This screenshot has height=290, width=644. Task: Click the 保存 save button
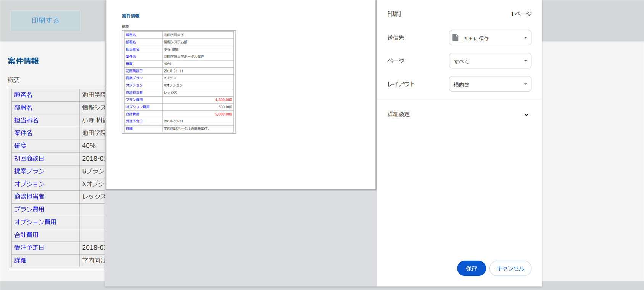pyautogui.click(x=472, y=268)
